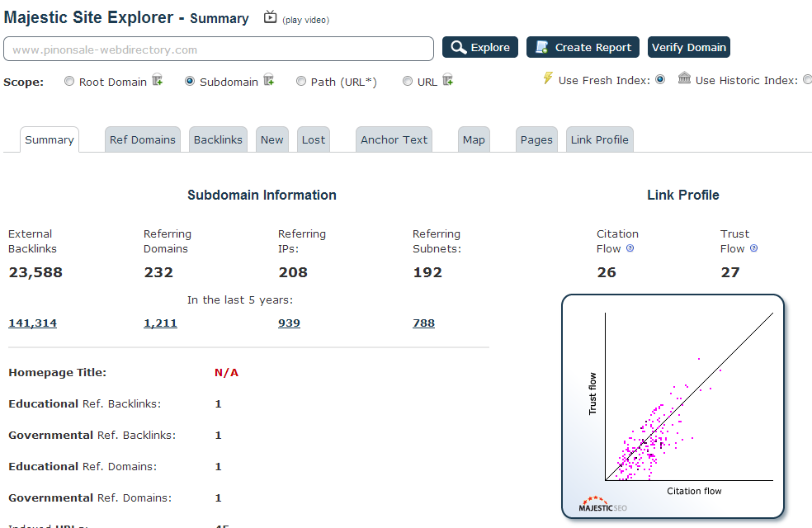Open Citation Flow help icon
812x528 pixels.
(x=630, y=248)
